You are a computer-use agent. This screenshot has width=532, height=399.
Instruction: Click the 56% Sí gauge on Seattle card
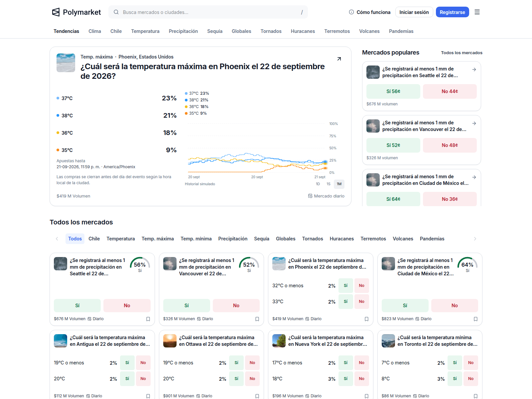[x=140, y=265]
